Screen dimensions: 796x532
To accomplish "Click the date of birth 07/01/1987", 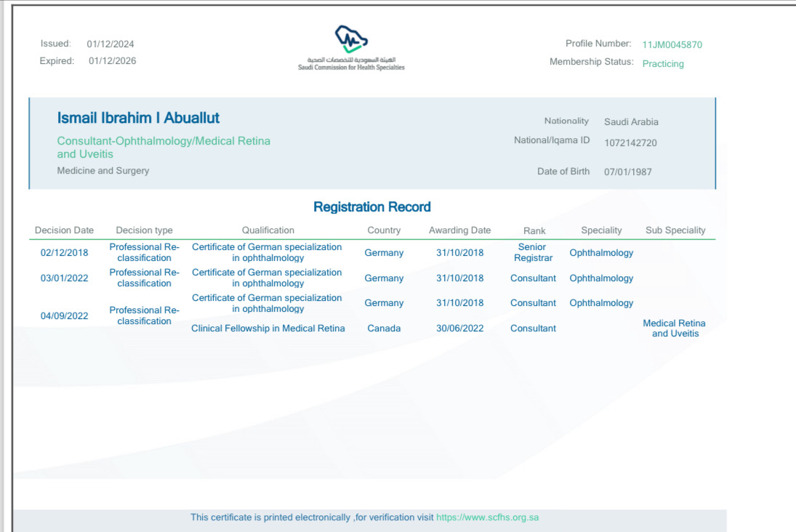I will [x=627, y=172].
